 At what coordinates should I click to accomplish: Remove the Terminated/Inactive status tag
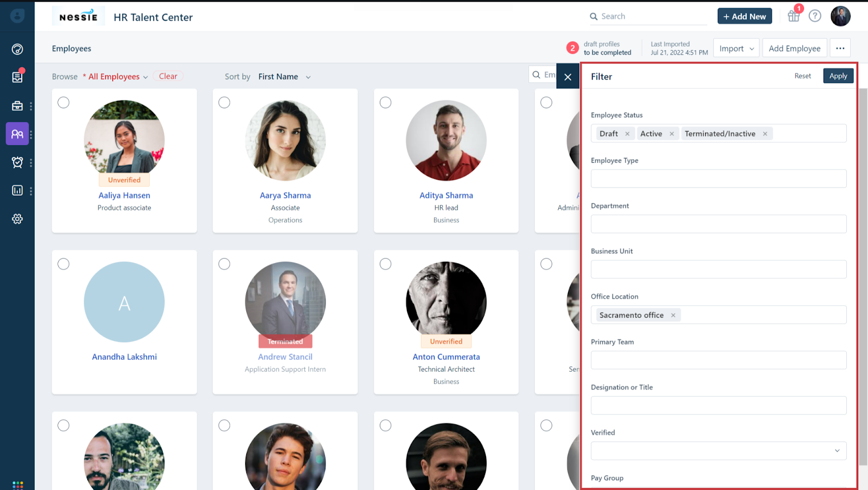(765, 134)
